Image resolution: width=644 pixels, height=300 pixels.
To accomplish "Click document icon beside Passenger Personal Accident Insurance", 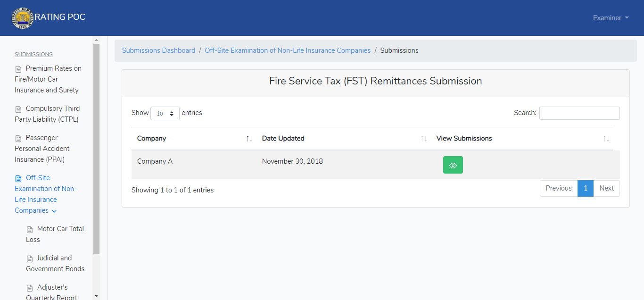I will pyautogui.click(x=18, y=139).
